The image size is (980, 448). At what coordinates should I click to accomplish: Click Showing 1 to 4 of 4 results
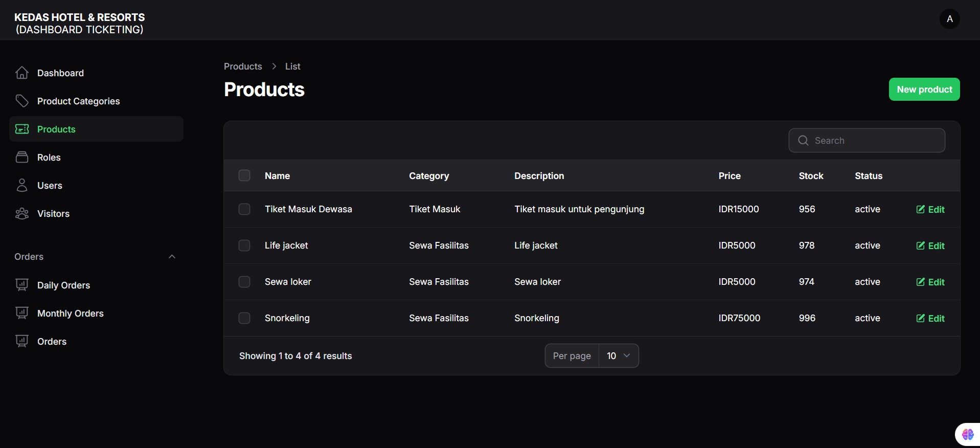[x=295, y=356]
